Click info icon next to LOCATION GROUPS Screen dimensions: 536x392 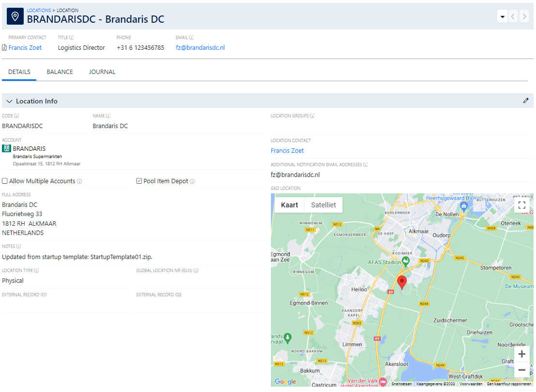[312, 116]
